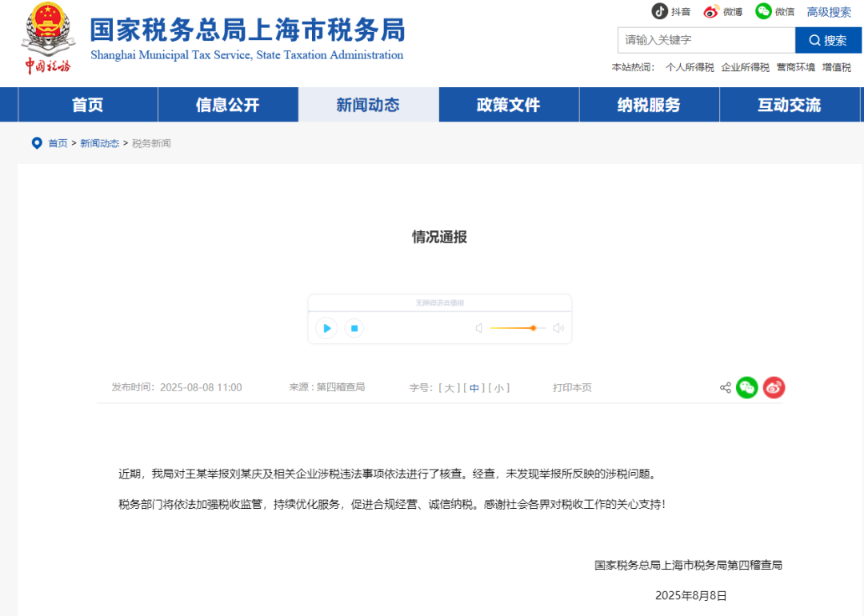The height and width of the screenshot is (616, 864).
Task: Open the 抖音 (Douyin) icon
Action: coord(661,11)
